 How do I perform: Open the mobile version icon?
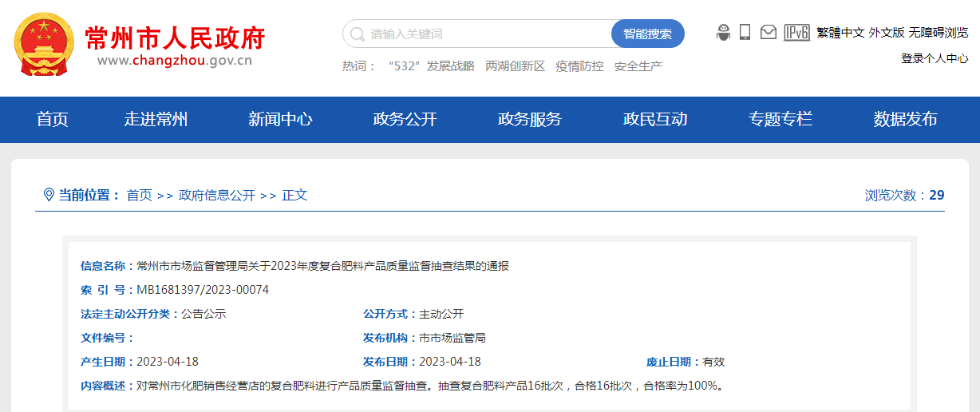click(745, 32)
